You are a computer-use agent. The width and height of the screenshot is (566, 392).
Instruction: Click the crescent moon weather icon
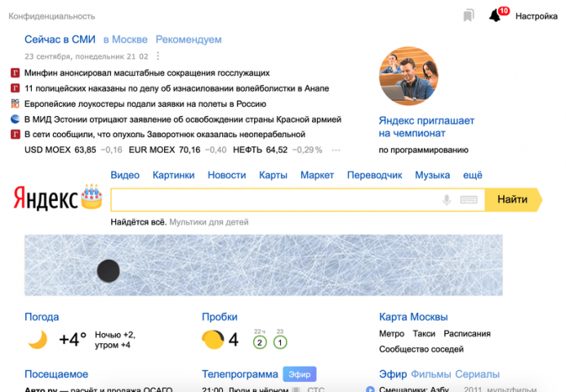[x=38, y=340]
